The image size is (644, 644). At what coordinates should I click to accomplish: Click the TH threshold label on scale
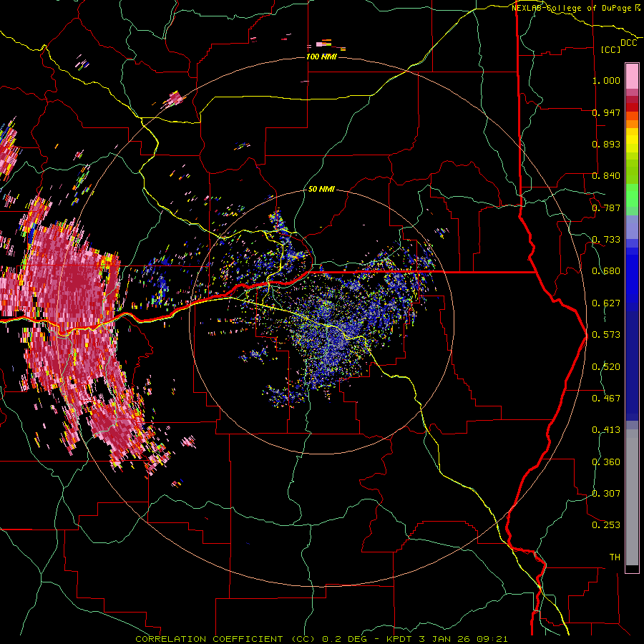(x=615, y=557)
